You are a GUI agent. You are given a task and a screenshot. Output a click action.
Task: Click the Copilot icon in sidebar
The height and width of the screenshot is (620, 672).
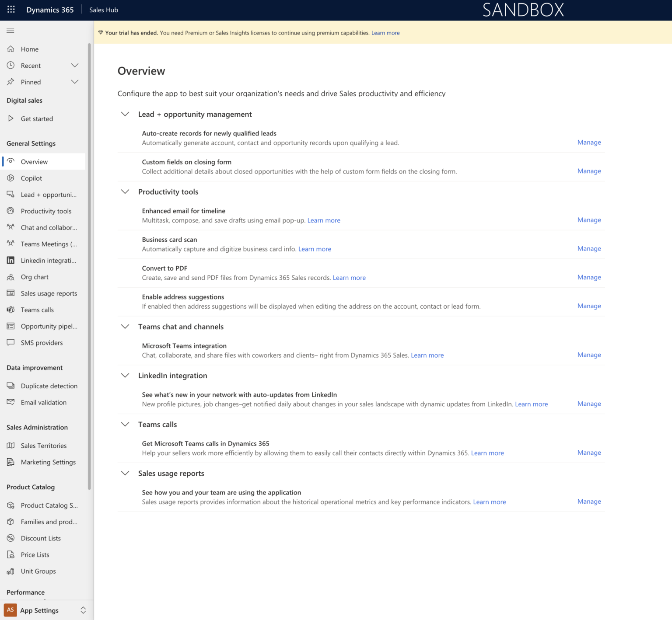point(10,178)
